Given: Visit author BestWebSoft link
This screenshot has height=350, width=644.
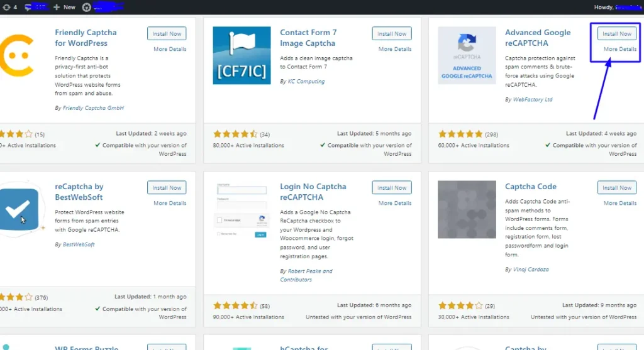Looking at the screenshot, I should pos(79,244).
